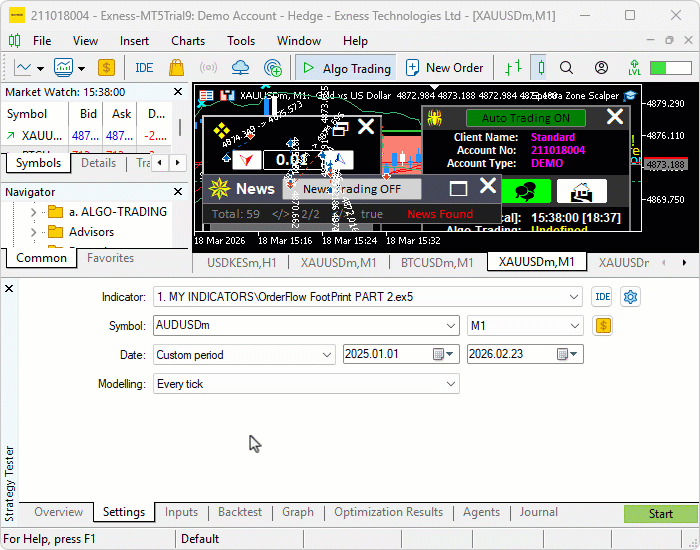Switch to candlestick chart display
The image size is (700, 550).
(541, 68)
